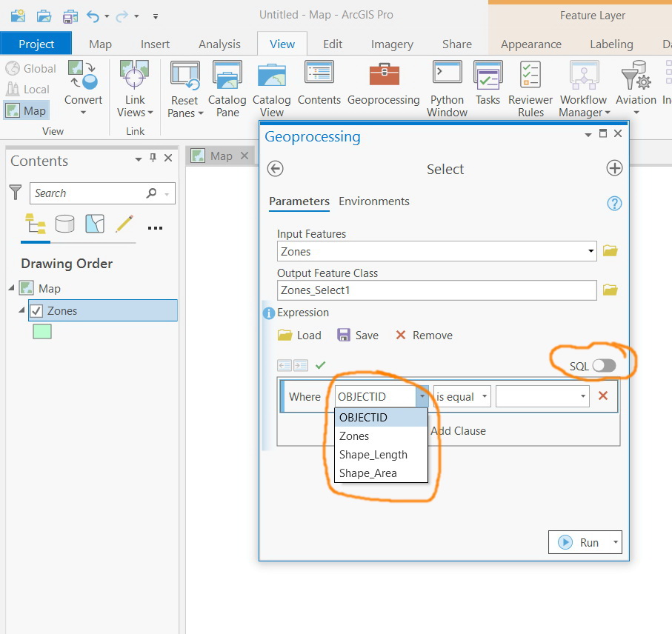Viewport: 672px width, 634px height.
Task: Open the Python Window
Action: [447, 89]
